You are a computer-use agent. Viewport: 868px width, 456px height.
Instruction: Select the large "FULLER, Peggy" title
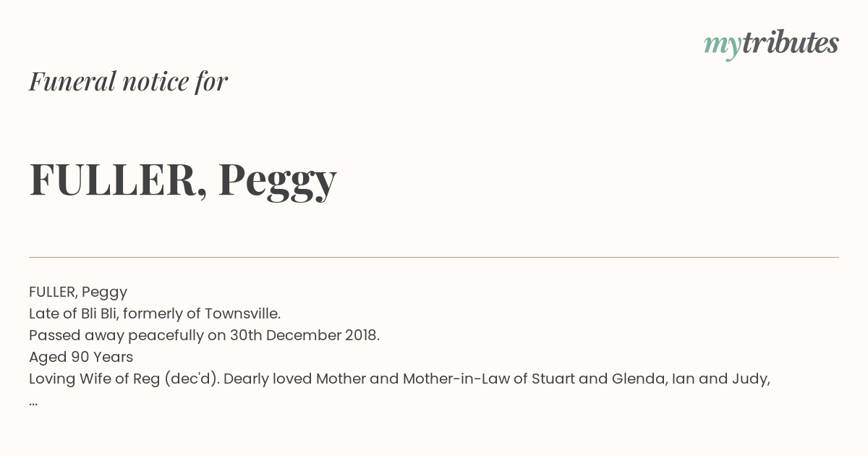point(183,180)
